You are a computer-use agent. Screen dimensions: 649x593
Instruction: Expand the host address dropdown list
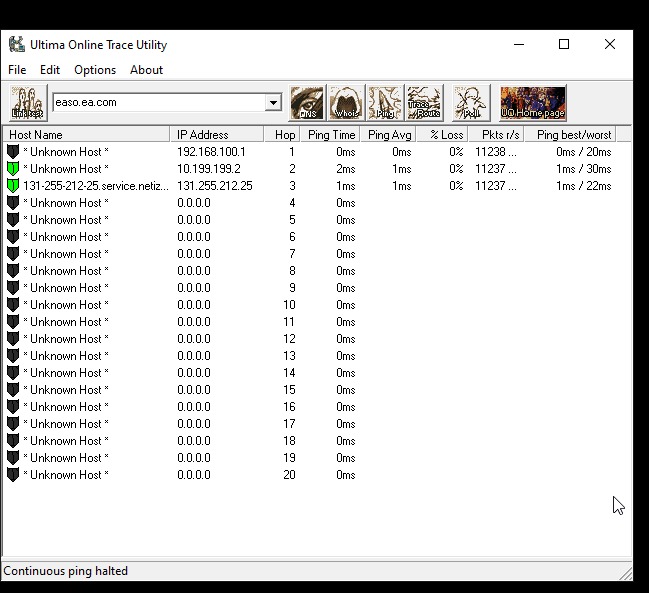(x=273, y=103)
